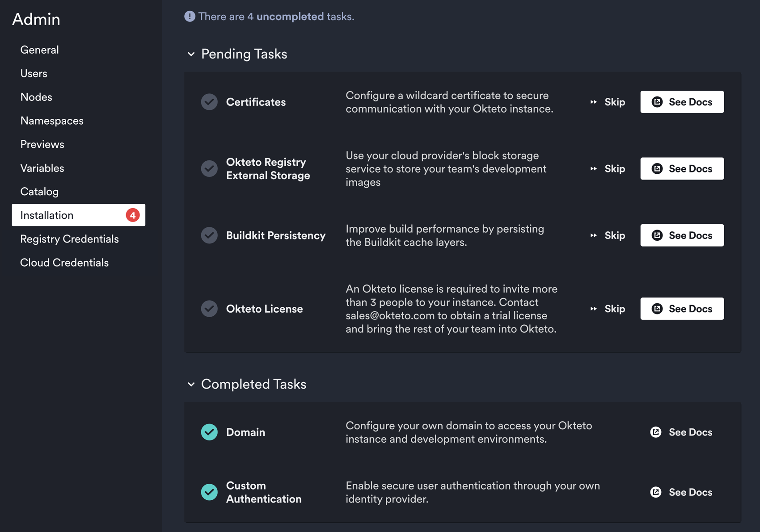Open the Namespaces section
This screenshot has width=760, height=532.
tap(52, 121)
